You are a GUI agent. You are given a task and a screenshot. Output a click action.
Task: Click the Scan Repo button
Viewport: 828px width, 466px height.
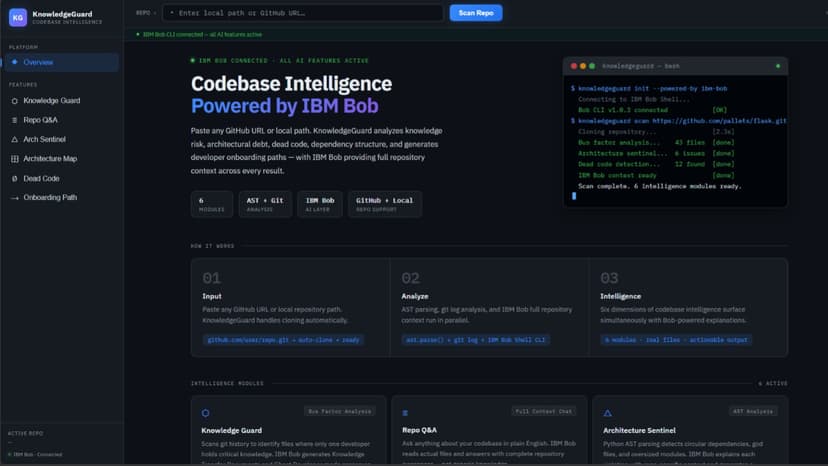[x=476, y=13]
